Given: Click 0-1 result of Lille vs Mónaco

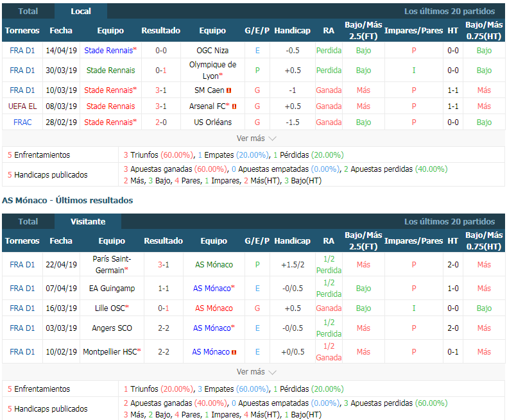Looking at the screenshot, I should point(164,308).
